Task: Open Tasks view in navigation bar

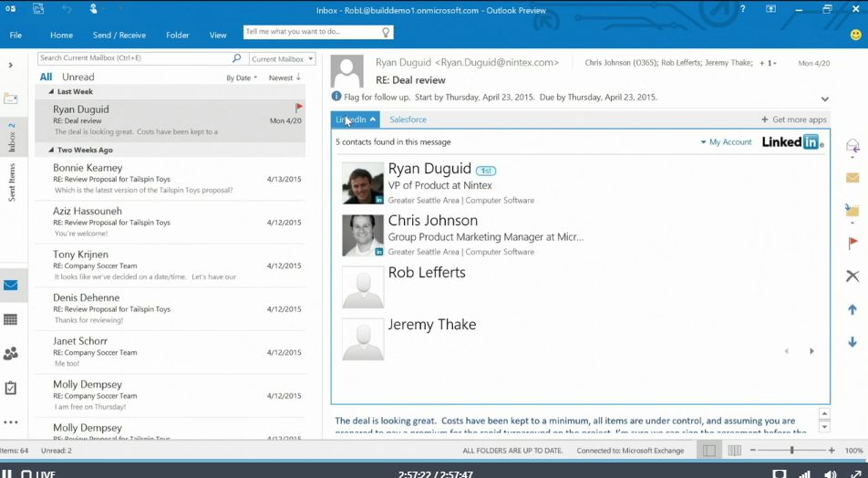Action: pyautogui.click(x=11, y=388)
